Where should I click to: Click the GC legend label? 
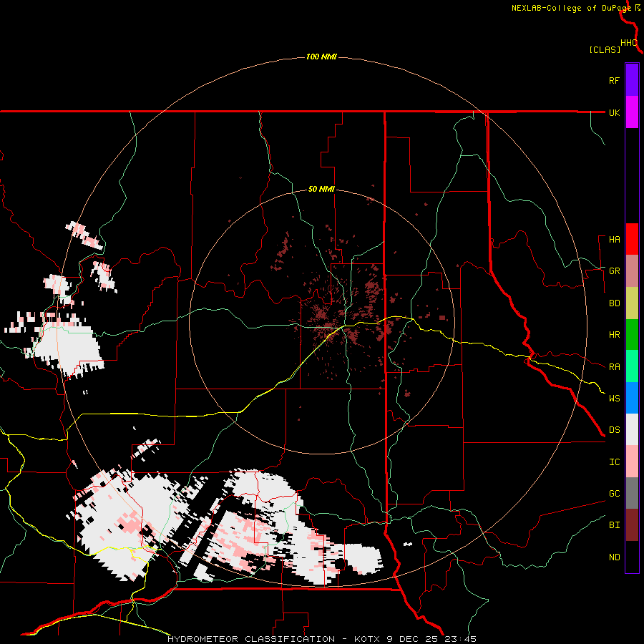click(614, 493)
